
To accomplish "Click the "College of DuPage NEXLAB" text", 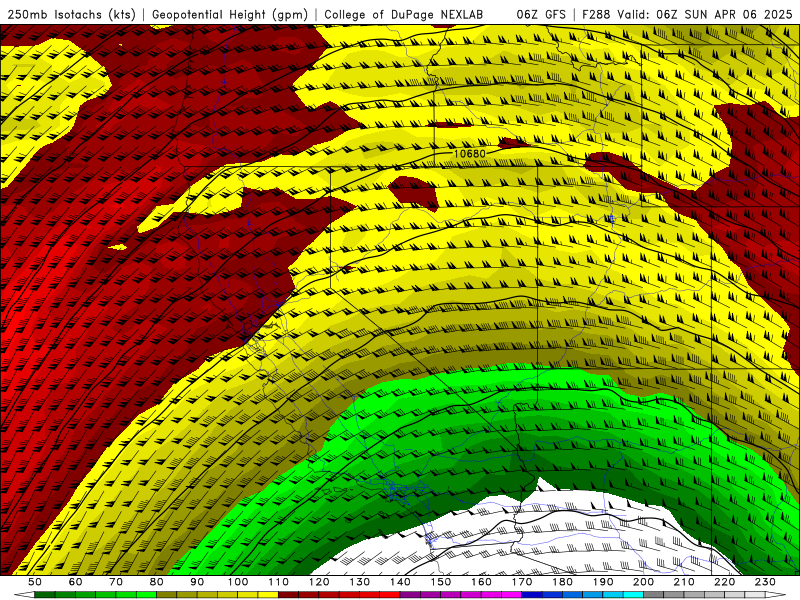I will 403,15.
